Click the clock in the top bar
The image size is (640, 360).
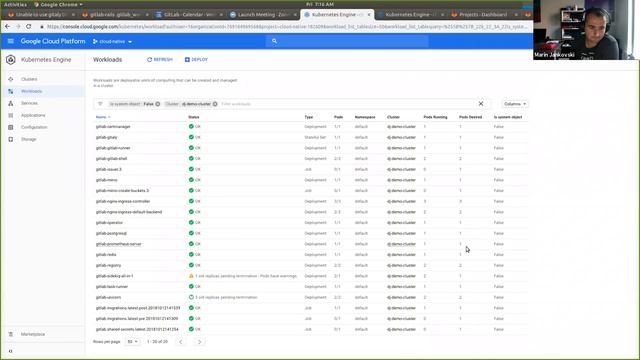[x=320, y=4]
